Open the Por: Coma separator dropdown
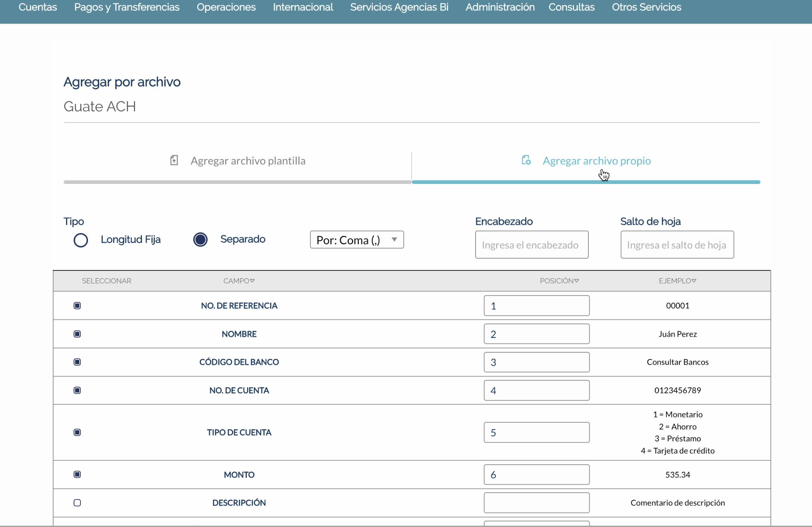 356,240
